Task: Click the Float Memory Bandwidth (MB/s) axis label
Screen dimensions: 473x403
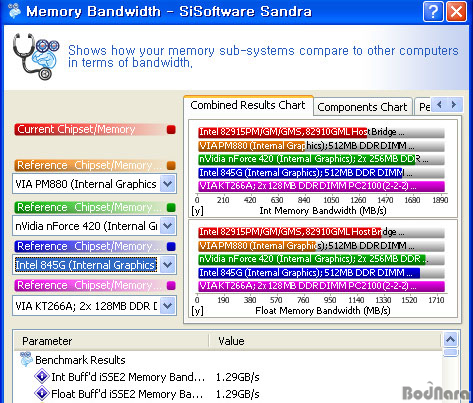Action: [x=323, y=311]
